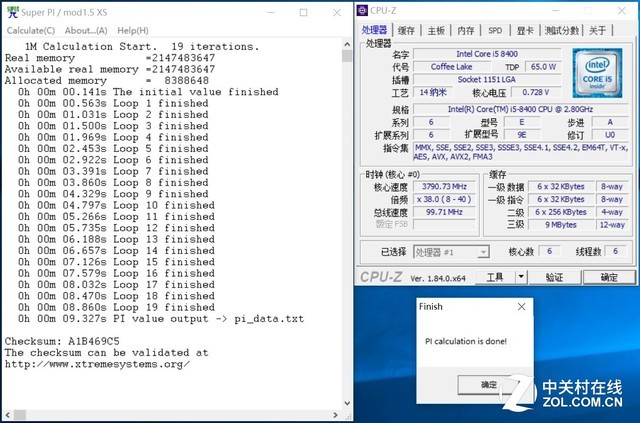The height and width of the screenshot is (423, 640).
Task: Click the The initial value finished line
Action: [148, 92]
